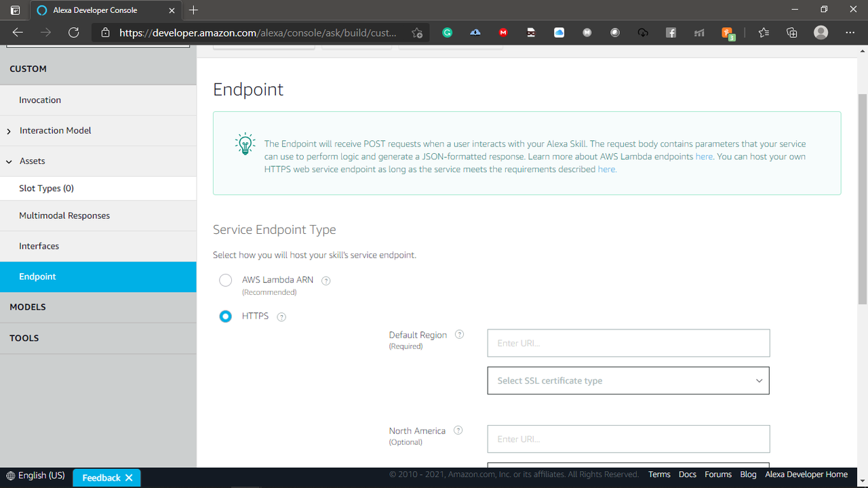Expand the TOOLS sidebar section

98,338
